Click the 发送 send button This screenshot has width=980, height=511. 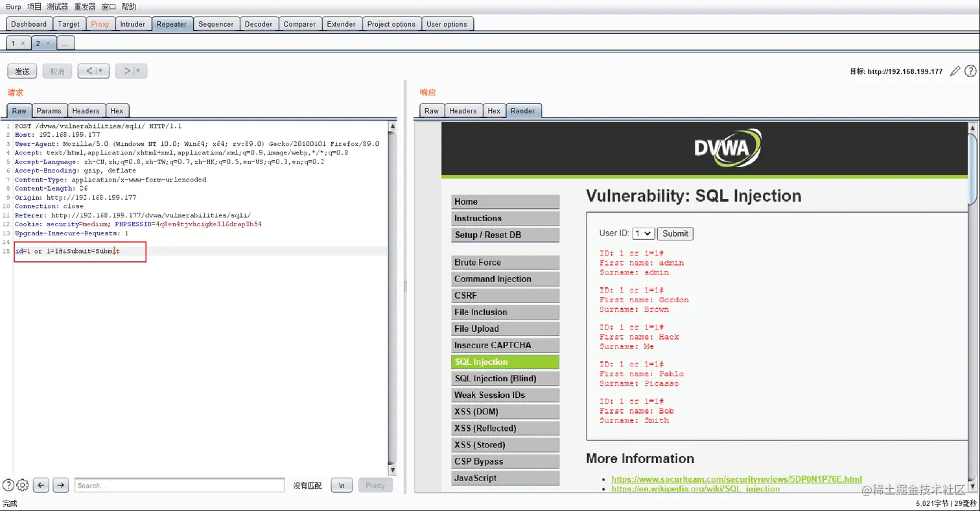tap(22, 71)
